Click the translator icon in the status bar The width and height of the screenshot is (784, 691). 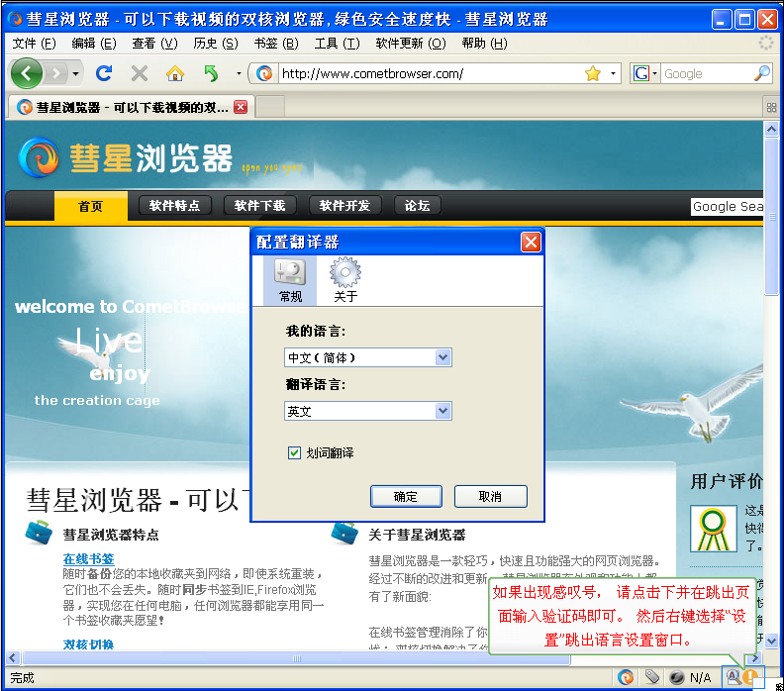tap(735, 677)
